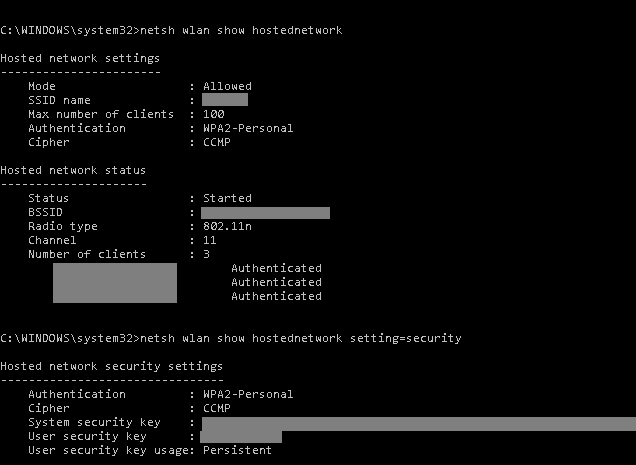This screenshot has height=465, width=636.
Task: Click the Number of clients value 3
Action: click(206, 254)
